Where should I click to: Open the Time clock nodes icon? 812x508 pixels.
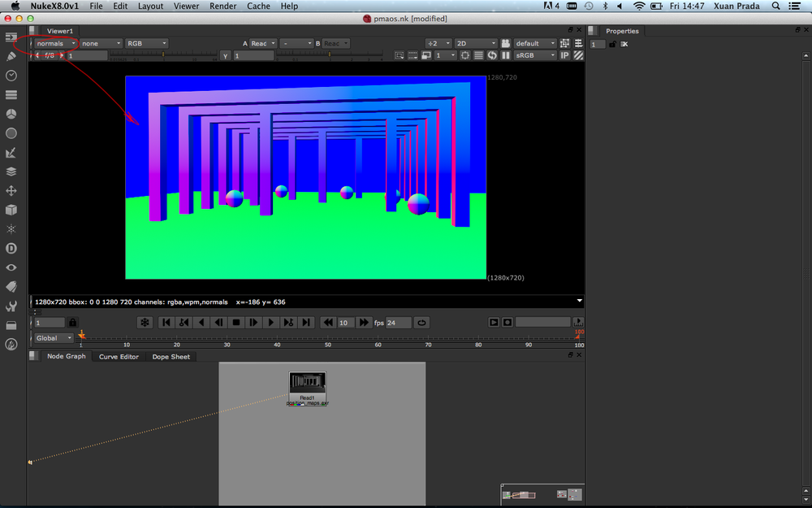(11, 76)
